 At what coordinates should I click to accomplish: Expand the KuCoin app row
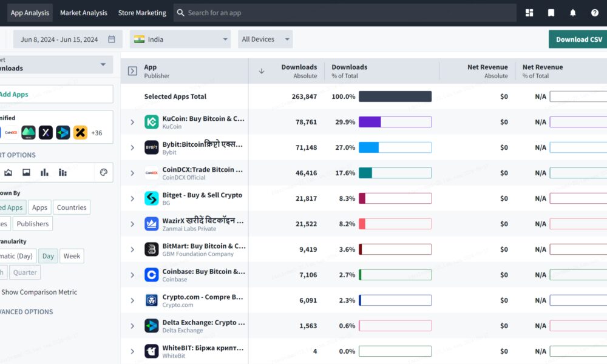click(132, 123)
